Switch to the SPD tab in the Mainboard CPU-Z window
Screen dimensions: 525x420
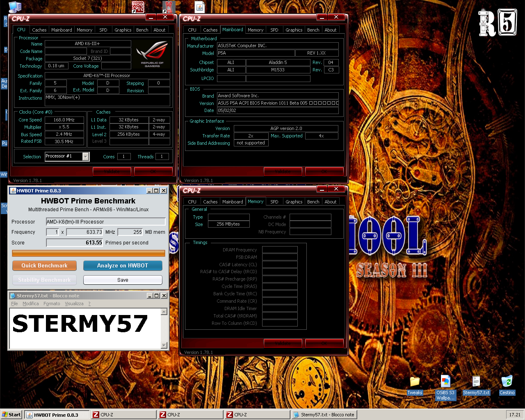[x=274, y=30]
